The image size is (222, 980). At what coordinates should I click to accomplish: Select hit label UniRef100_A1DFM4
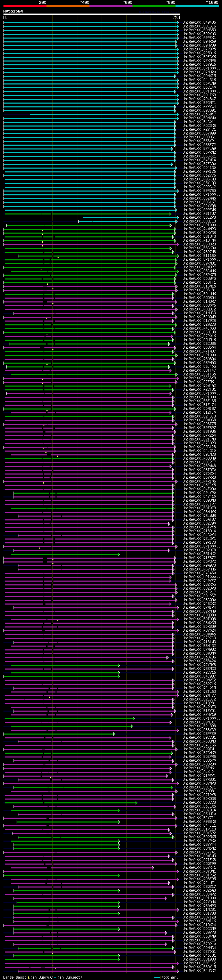click(x=199, y=241)
